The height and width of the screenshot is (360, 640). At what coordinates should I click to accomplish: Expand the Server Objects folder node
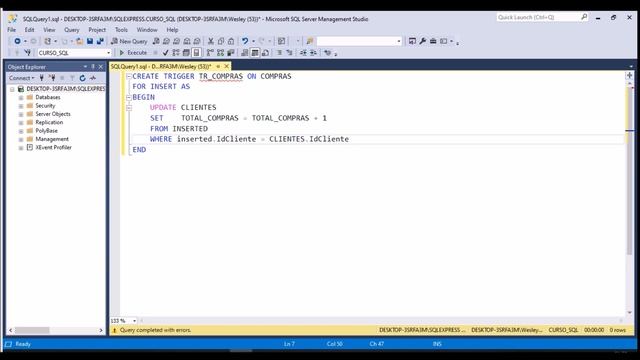21,114
